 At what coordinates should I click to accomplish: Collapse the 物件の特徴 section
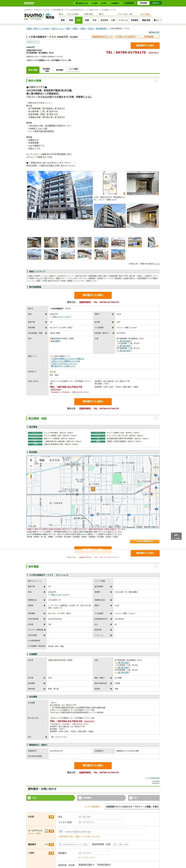(x=156, y=81)
